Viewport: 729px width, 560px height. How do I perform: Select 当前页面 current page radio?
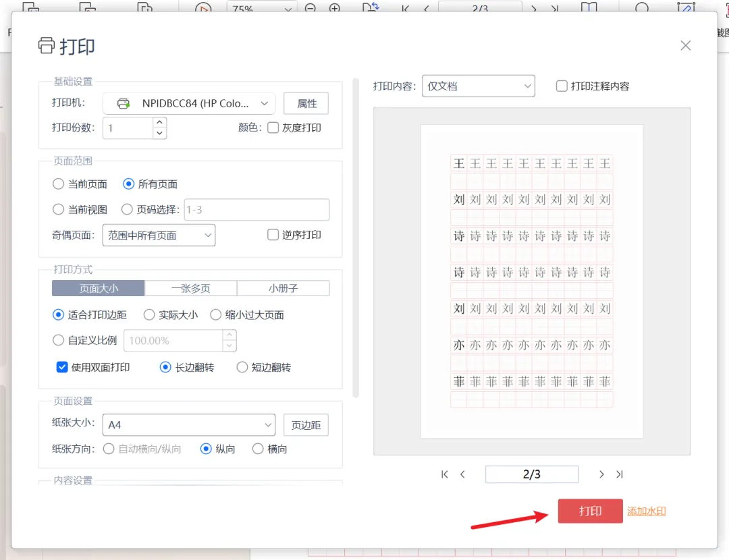pyautogui.click(x=58, y=184)
